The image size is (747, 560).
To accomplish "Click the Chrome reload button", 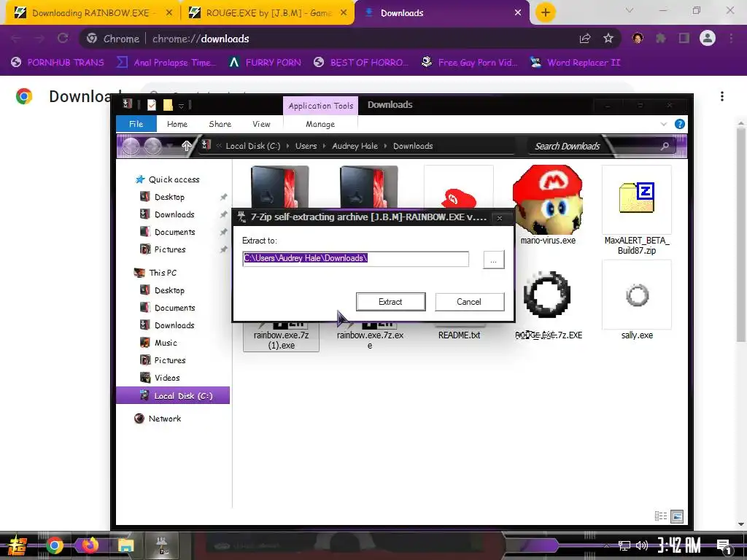I will [63, 39].
